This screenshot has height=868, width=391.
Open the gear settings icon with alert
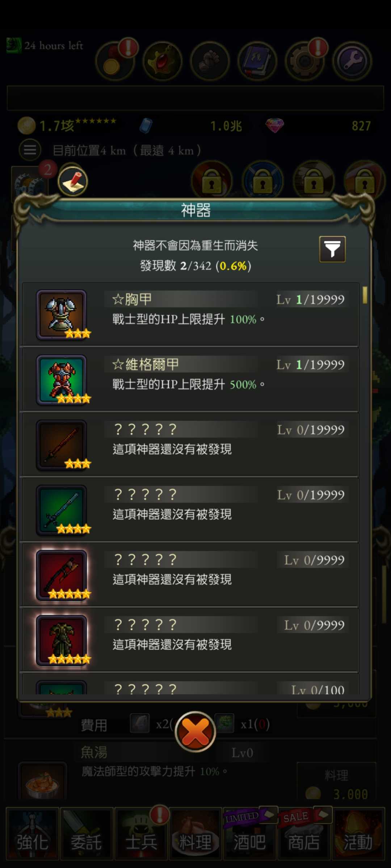[305, 61]
